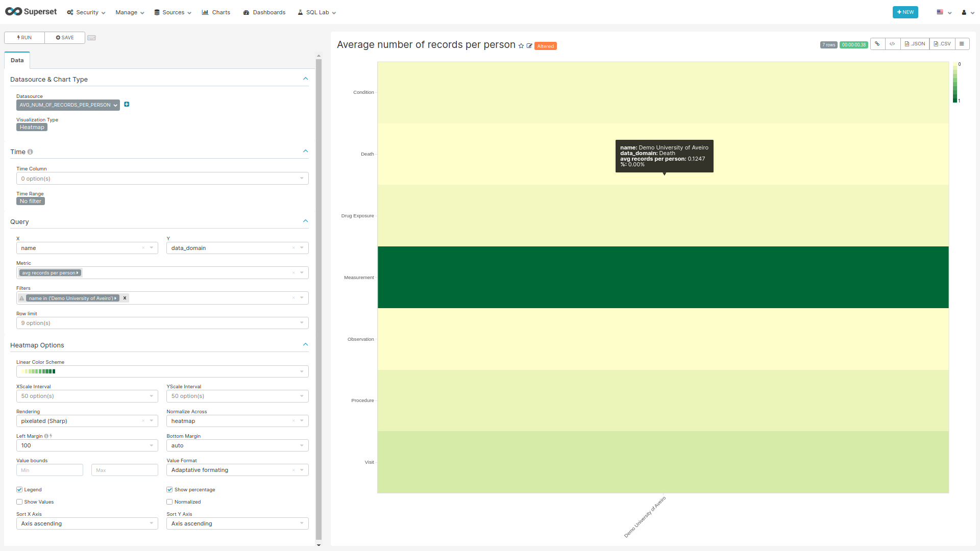
Task: Go to Dashboards page
Action: 264,12
